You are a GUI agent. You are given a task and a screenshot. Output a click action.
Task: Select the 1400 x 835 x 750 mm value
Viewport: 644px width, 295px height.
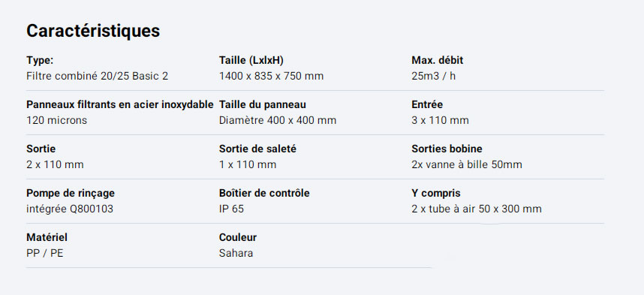(272, 76)
